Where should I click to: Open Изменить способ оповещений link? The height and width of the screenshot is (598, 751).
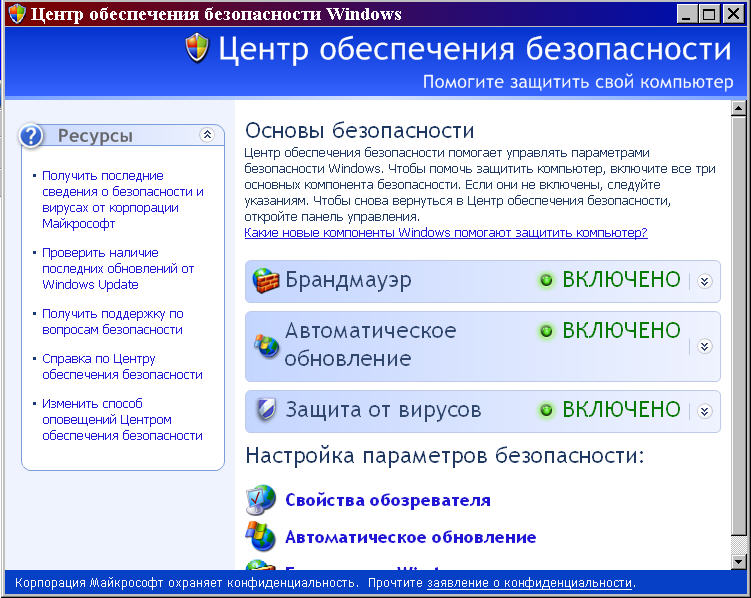click(122, 419)
